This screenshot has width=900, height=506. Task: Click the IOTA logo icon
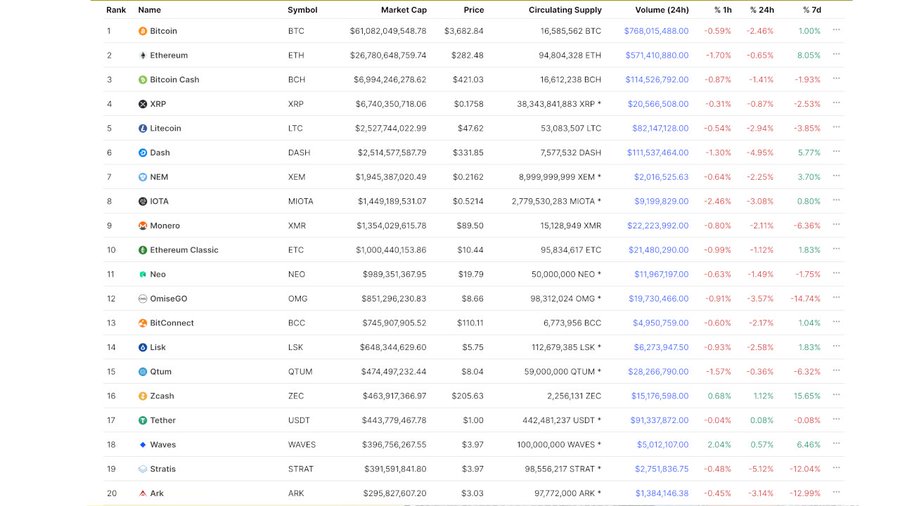(x=142, y=201)
